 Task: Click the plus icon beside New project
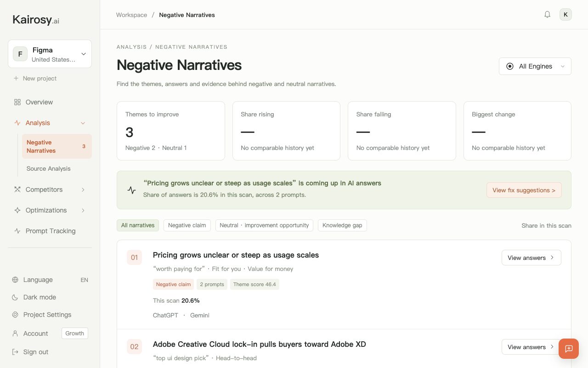tap(16, 78)
